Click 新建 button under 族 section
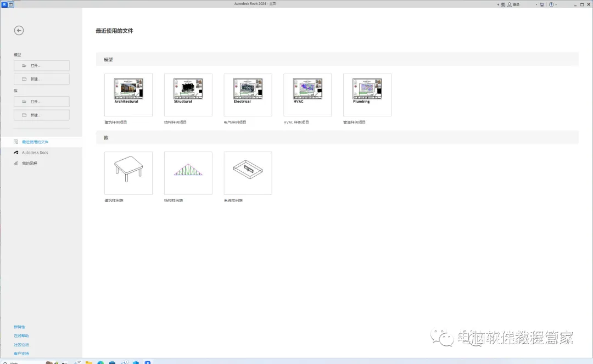Viewport: 593px width, 364px height. pos(42,115)
